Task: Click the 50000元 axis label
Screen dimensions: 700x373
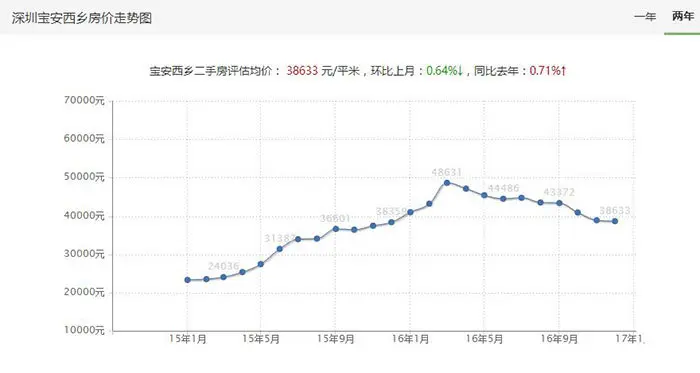Action: [84, 177]
